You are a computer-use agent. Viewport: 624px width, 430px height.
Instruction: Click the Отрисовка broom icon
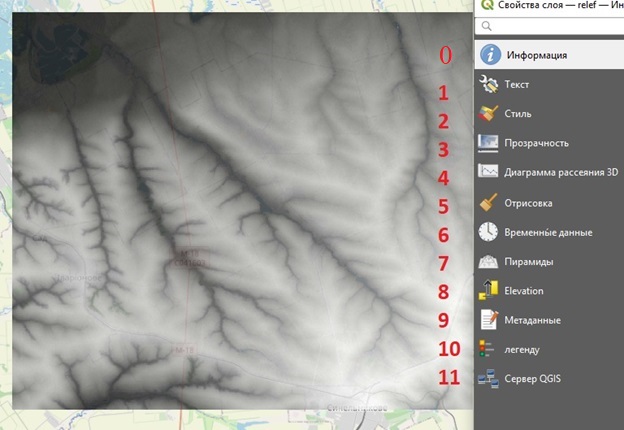click(x=488, y=202)
